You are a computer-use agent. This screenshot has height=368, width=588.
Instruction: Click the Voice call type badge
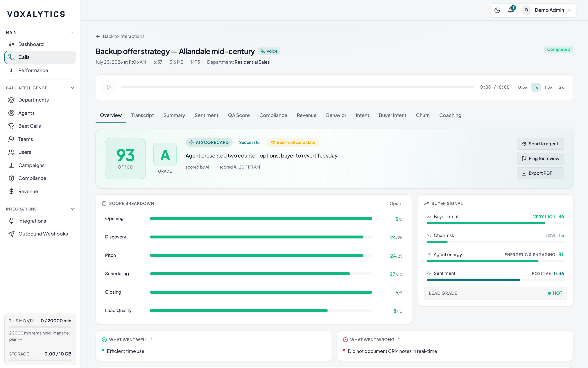click(x=269, y=51)
